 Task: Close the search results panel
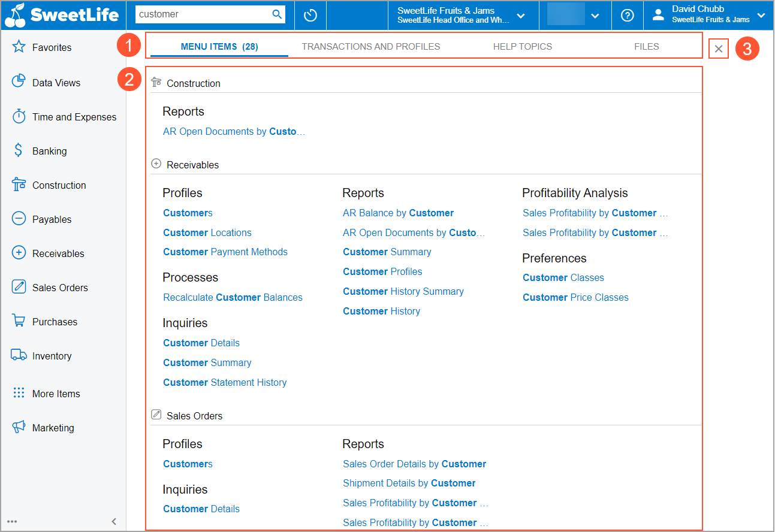[718, 49]
